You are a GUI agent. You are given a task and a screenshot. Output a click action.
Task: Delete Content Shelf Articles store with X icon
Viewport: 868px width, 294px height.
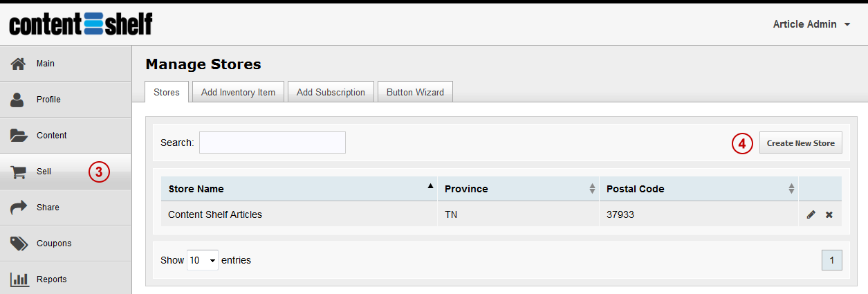(x=829, y=215)
